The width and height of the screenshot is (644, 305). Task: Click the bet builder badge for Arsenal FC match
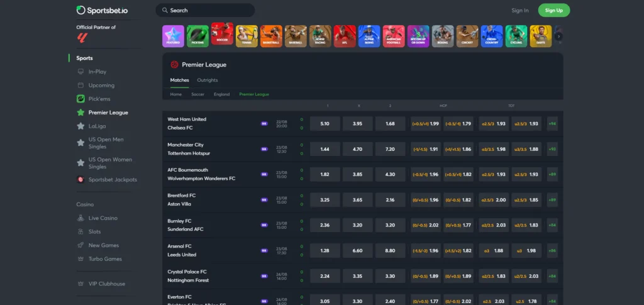coord(264,250)
